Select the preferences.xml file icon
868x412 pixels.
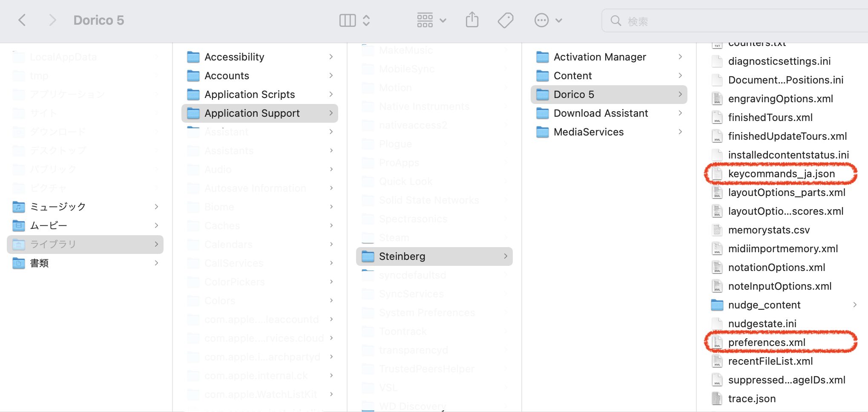[717, 343]
